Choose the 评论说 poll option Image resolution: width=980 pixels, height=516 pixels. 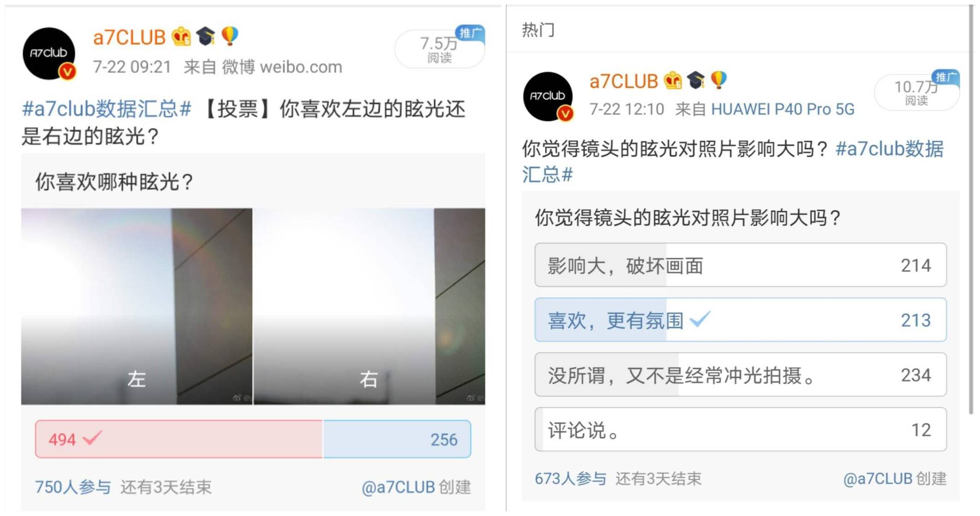(x=740, y=429)
